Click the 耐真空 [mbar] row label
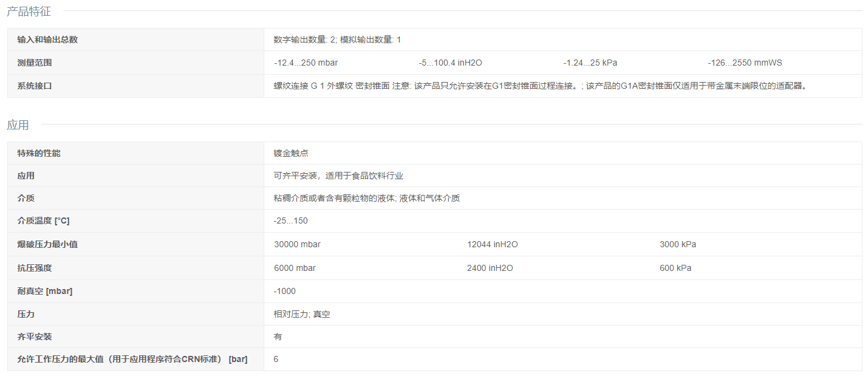The height and width of the screenshot is (376, 868). pos(45,291)
